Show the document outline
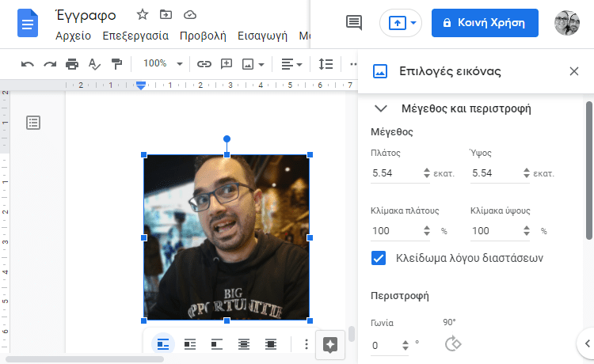Image resolution: width=594 pixels, height=364 pixels. click(x=33, y=123)
